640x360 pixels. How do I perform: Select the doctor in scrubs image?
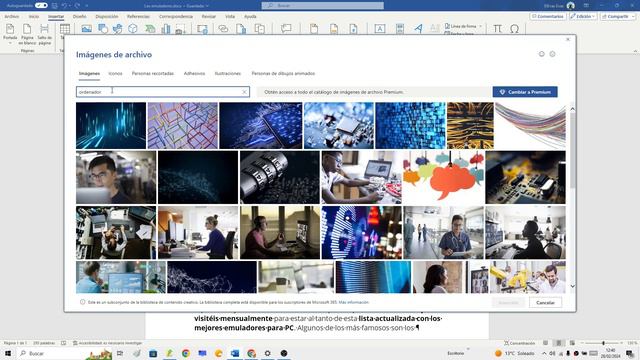444,232
